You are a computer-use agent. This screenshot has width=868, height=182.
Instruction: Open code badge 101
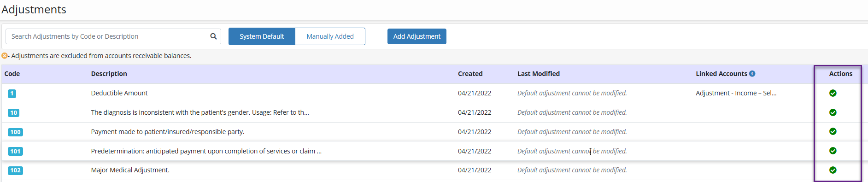coord(15,152)
